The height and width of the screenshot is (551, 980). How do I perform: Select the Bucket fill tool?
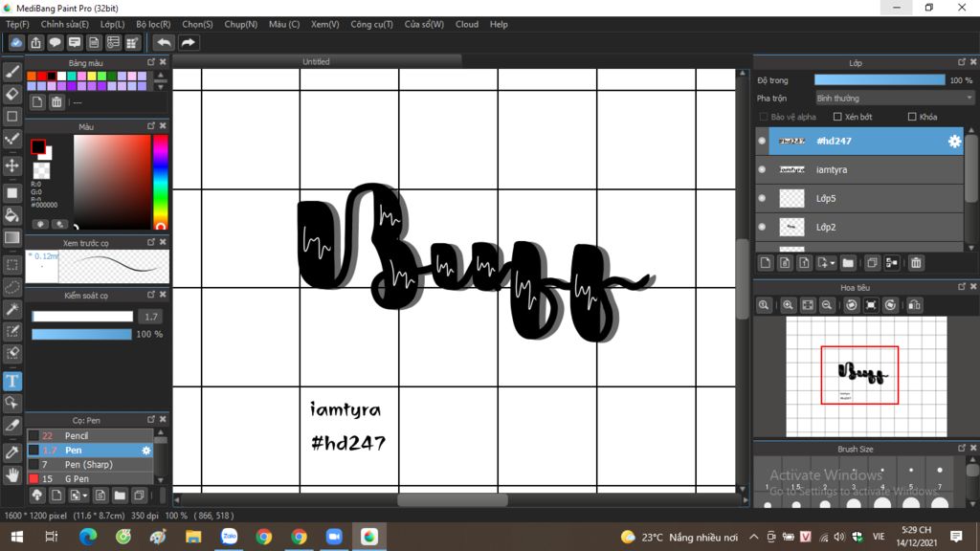11,215
